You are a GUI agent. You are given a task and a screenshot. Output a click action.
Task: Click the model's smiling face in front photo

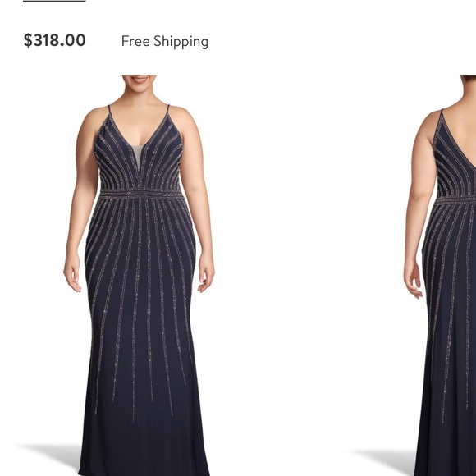(140, 83)
